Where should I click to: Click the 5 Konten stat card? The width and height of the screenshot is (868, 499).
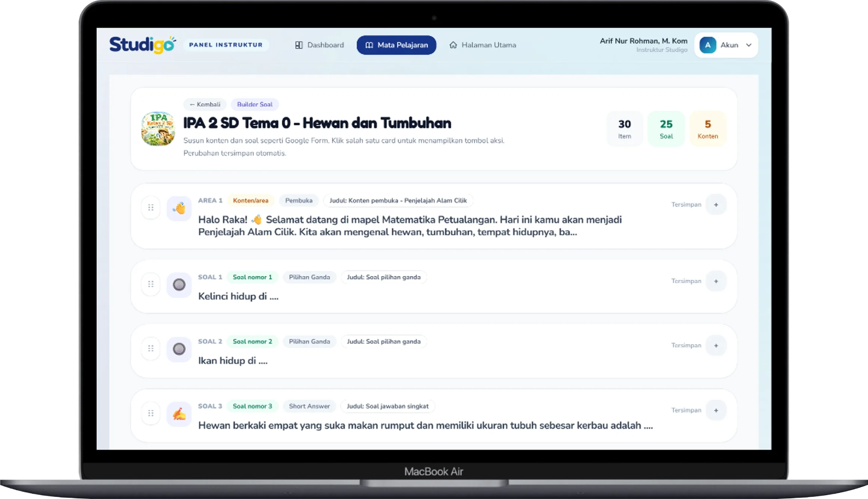click(x=708, y=129)
